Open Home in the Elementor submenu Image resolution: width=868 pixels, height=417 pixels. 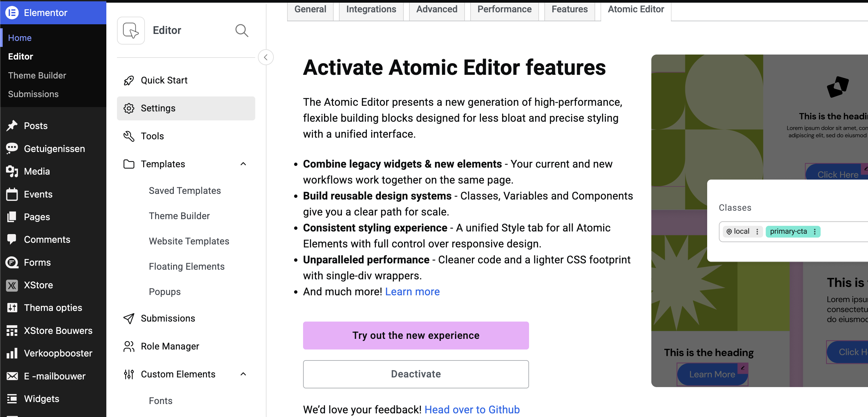(x=20, y=38)
